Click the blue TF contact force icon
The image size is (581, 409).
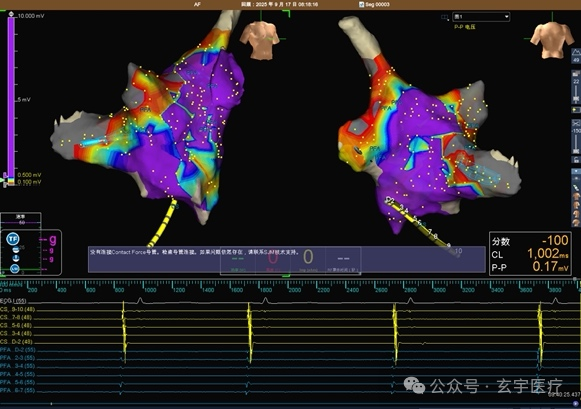coord(13,239)
